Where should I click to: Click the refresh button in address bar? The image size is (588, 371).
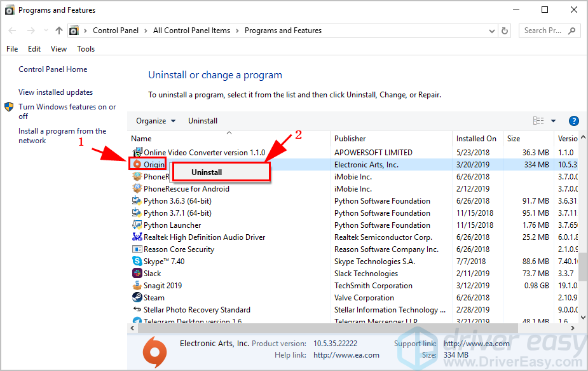pyautogui.click(x=505, y=31)
